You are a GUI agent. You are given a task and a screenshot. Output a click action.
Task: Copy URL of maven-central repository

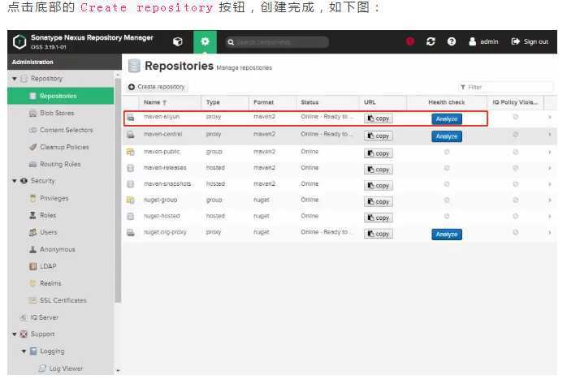click(379, 136)
